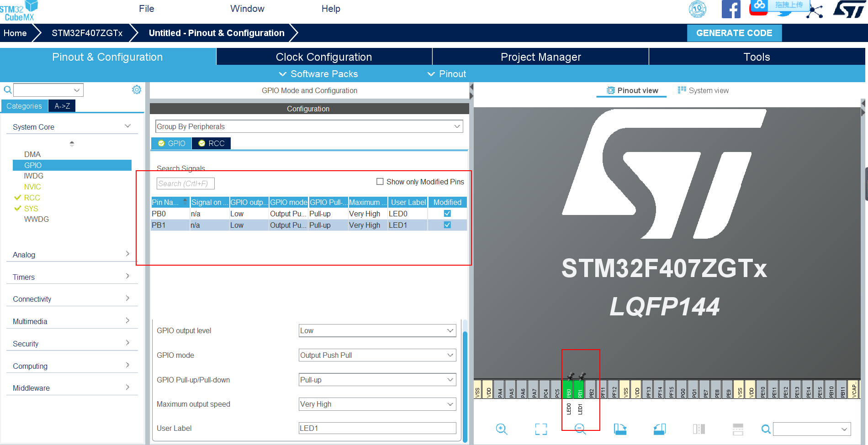
Task: Click the vertical split view icon
Action: [699, 429]
